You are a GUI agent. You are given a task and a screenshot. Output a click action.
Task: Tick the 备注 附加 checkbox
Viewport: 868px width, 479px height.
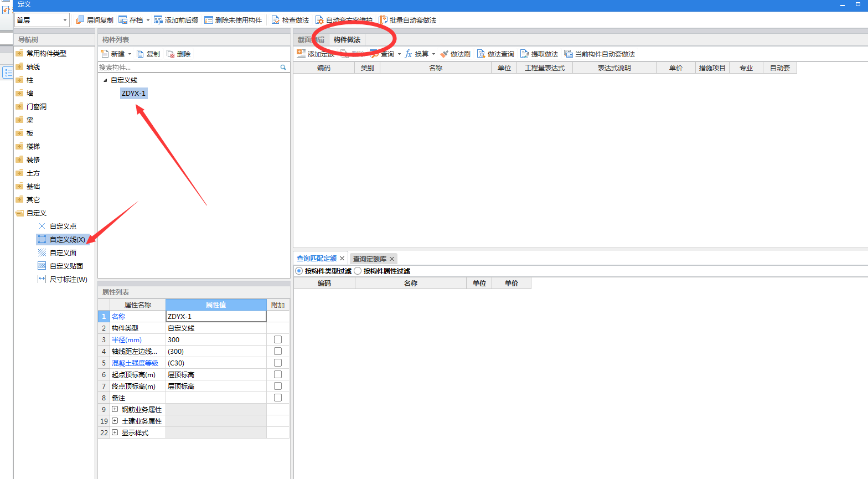[x=278, y=398]
